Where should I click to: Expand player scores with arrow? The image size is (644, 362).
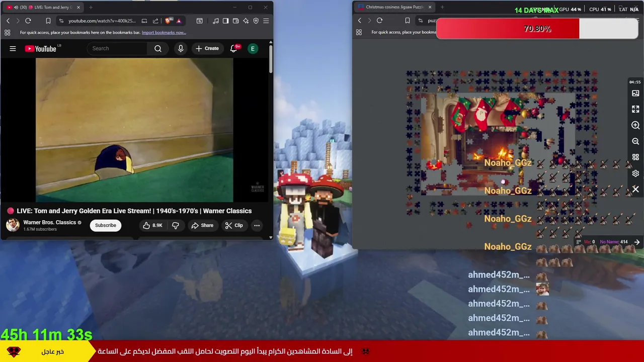(x=637, y=242)
